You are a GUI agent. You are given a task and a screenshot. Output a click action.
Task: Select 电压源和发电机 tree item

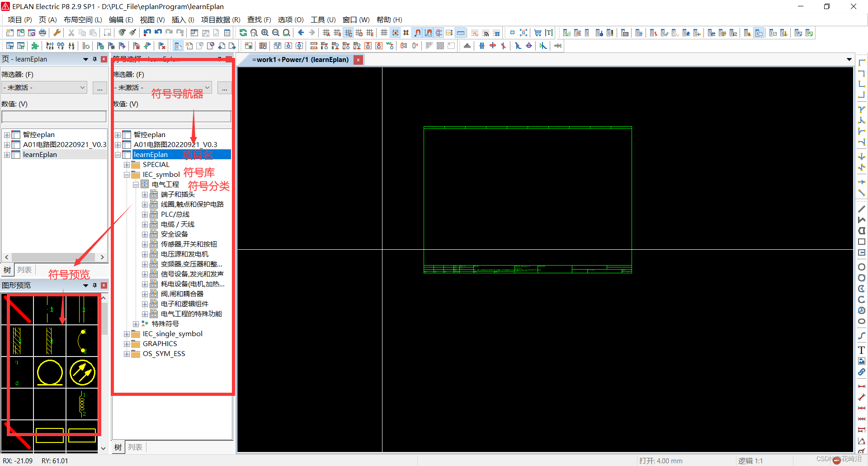point(184,254)
